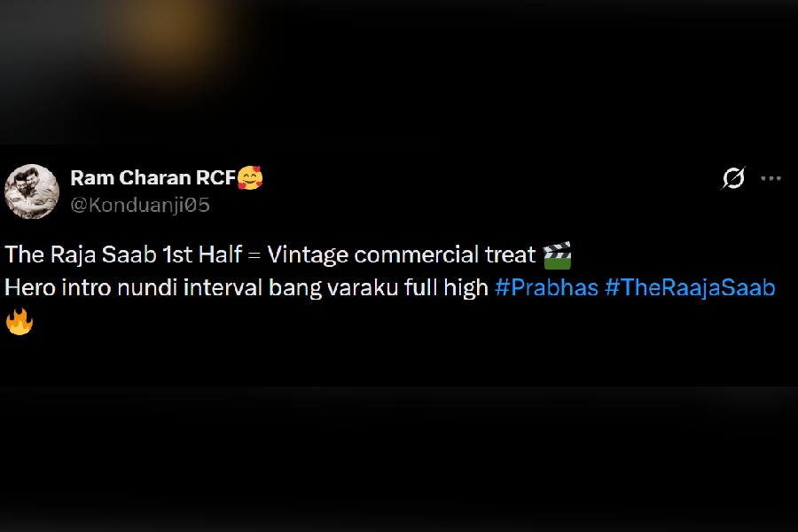The height and width of the screenshot is (532, 798).
Task: Open the Grok explain-post icon
Action: pos(733,177)
